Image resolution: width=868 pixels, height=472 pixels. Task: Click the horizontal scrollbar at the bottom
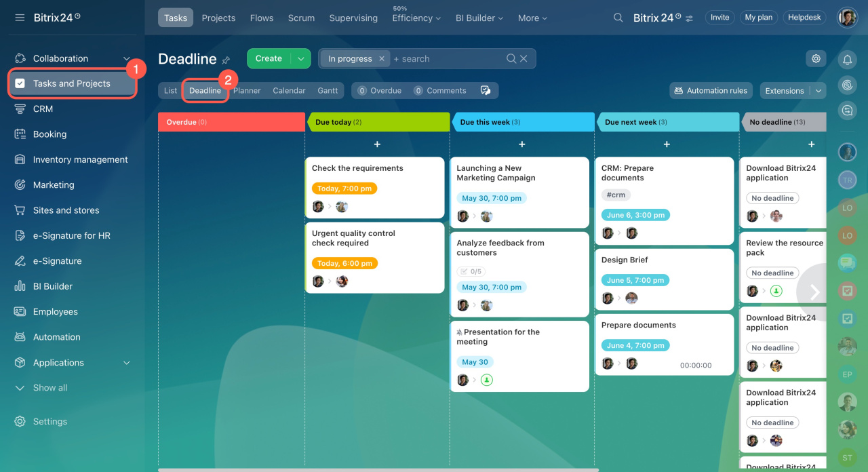click(x=378, y=469)
